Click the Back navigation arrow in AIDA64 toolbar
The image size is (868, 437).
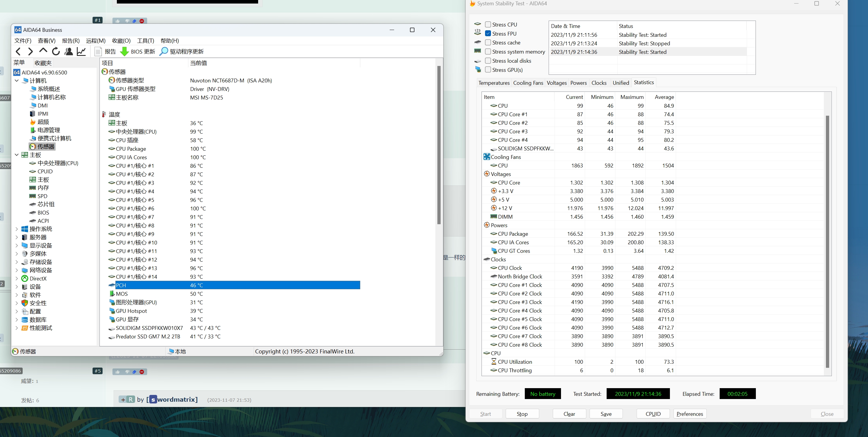(18, 51)
